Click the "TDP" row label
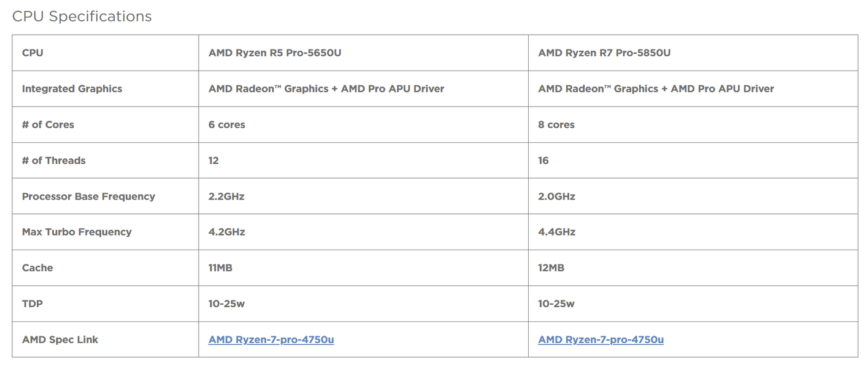 click(33, 304)
